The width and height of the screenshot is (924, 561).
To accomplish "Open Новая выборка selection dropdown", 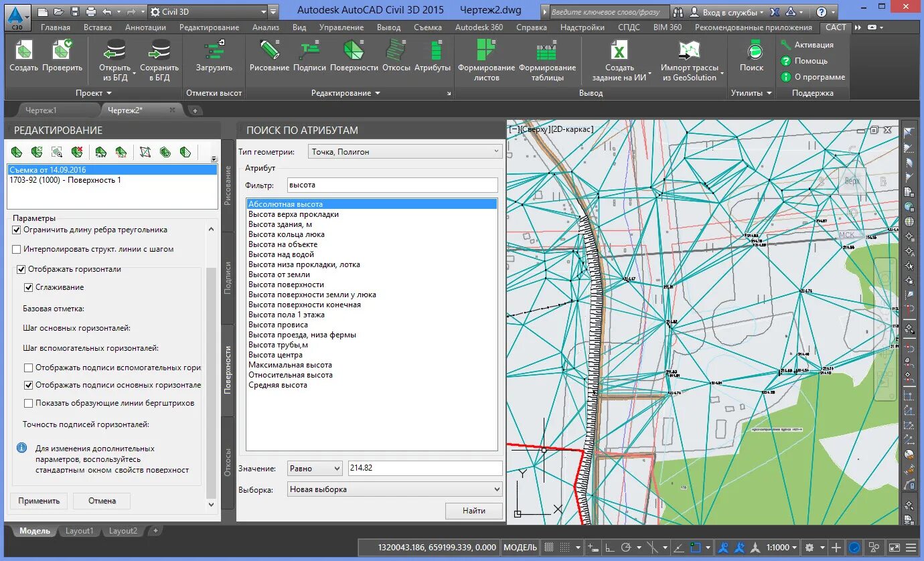I will (394, 489).
